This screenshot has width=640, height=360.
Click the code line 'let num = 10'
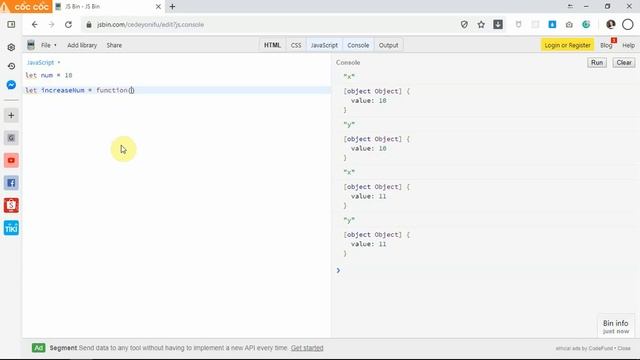point(49,75)
